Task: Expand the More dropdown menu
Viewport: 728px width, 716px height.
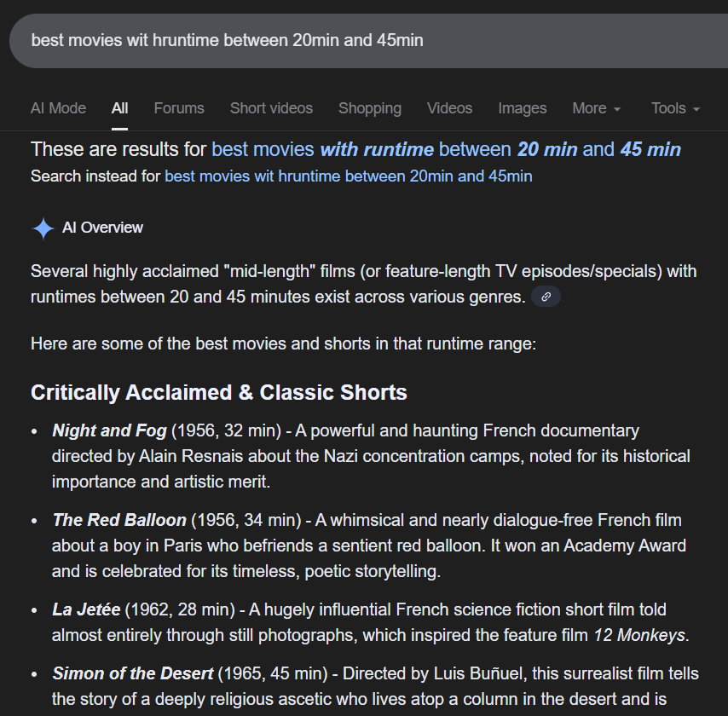Action: coord(596,108)
